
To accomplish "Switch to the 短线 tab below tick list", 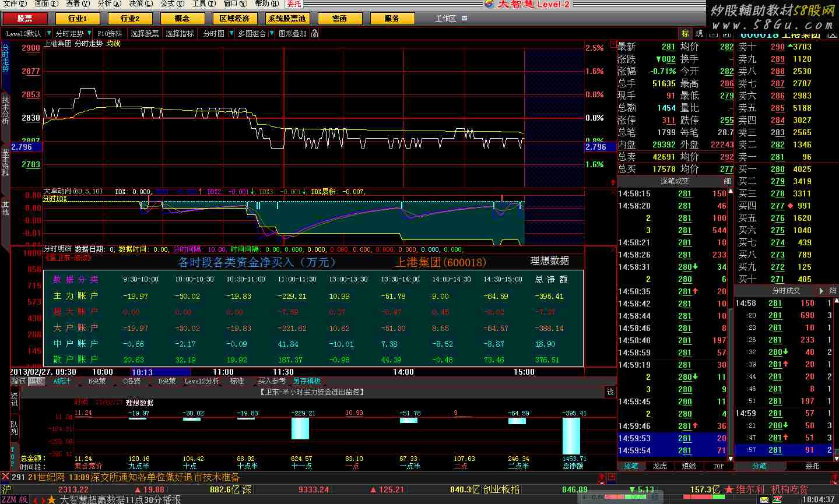I will 689,466.
